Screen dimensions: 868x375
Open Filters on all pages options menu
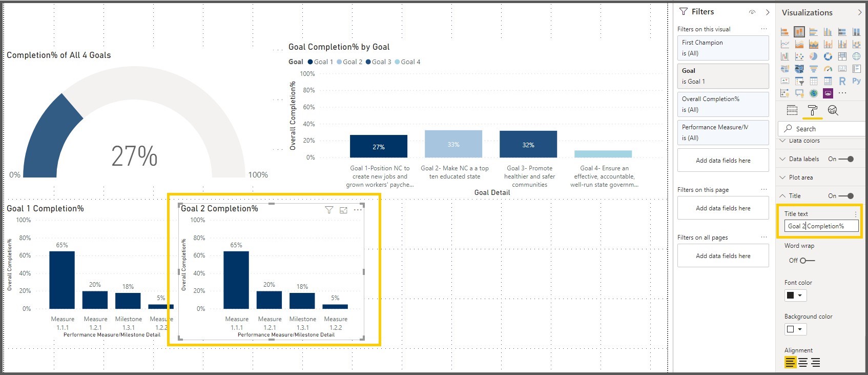764,238
